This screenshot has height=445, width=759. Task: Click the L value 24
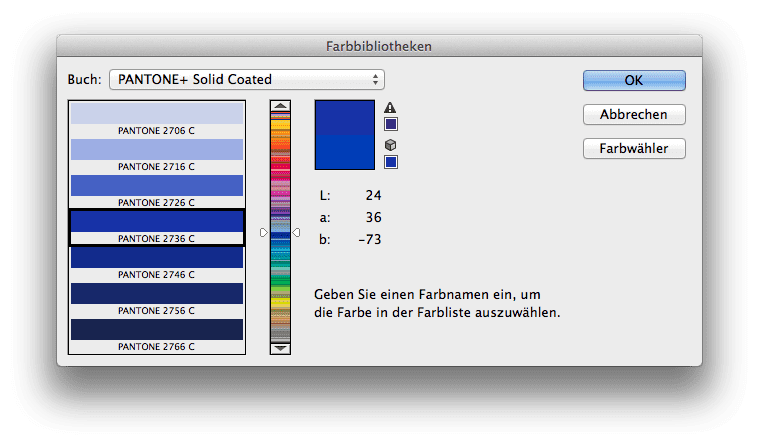coord(373,196)
